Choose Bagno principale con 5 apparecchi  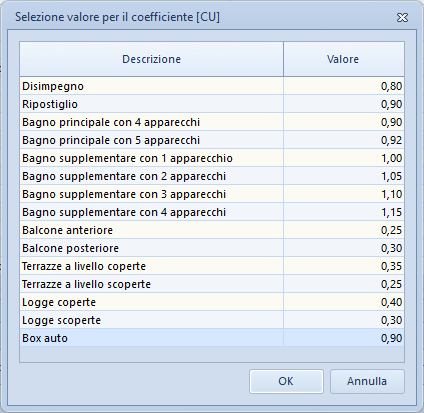pos(212,140)
